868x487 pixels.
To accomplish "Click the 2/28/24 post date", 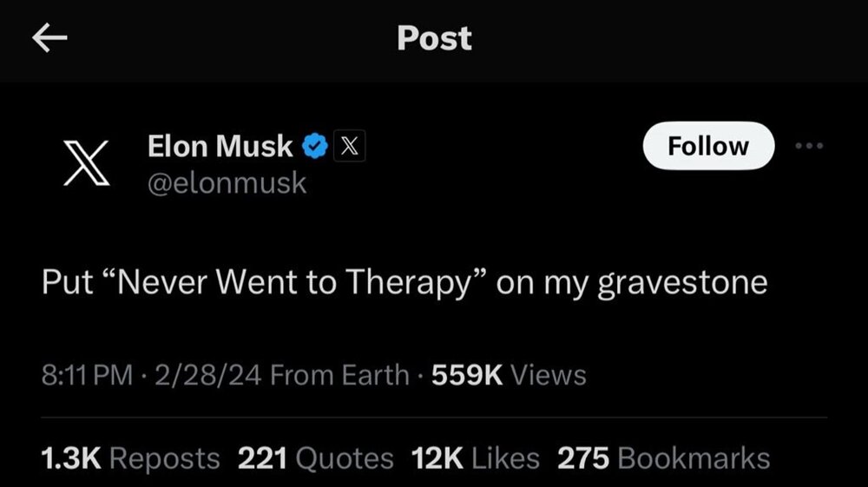I will (x=207, y=375).
